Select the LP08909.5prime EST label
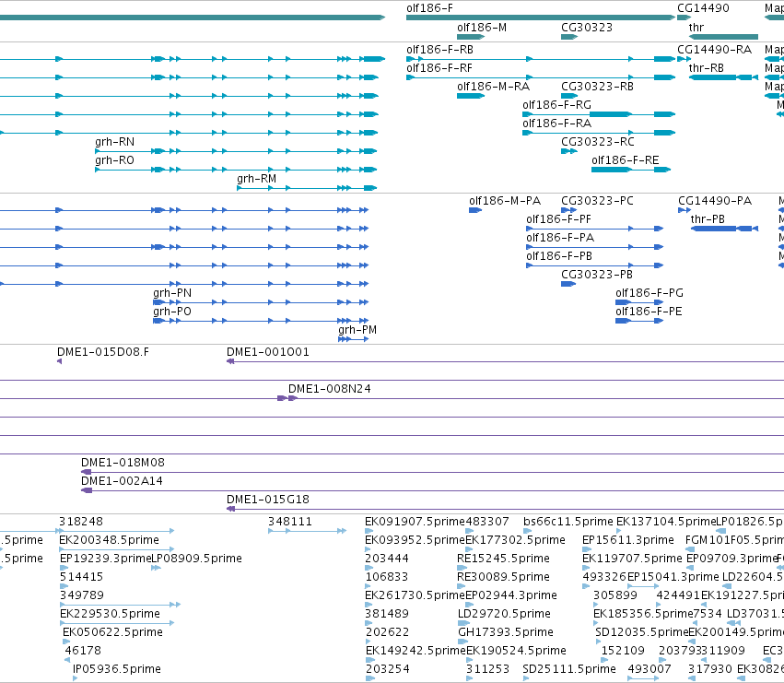784x683 pixels. tap(196, 559)
